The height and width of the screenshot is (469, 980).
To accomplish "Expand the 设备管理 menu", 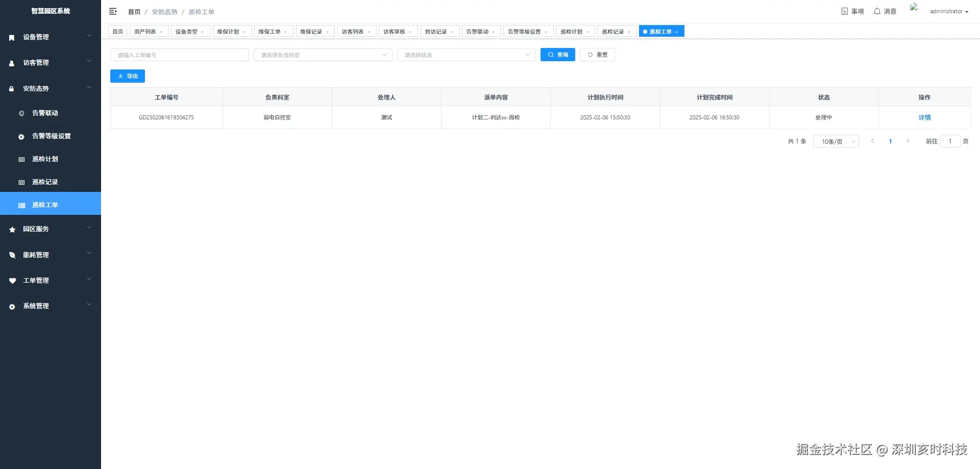I will coord(89,36).
